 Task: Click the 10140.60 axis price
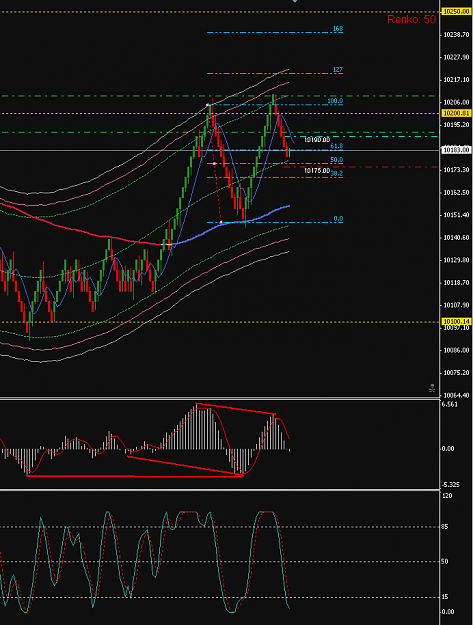click(x=457, y=238)
